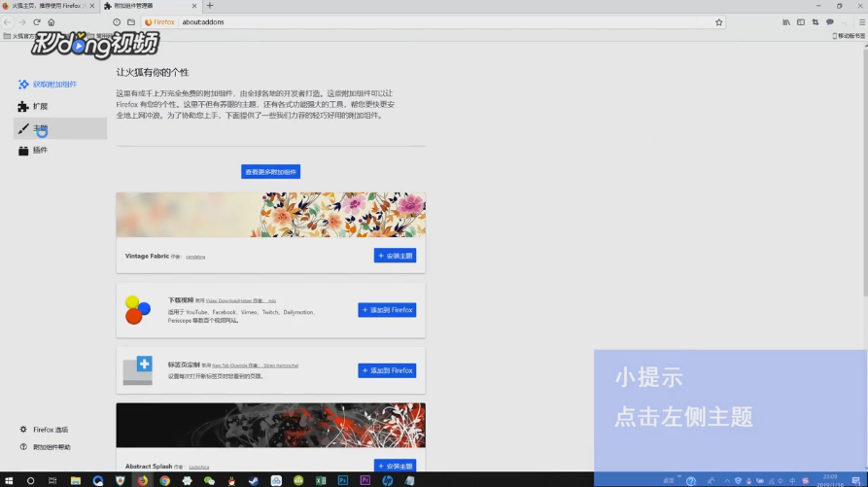Open the Library icon in toolbar
The width and height of the screenshot is (868, 487).
click(786, 22)
